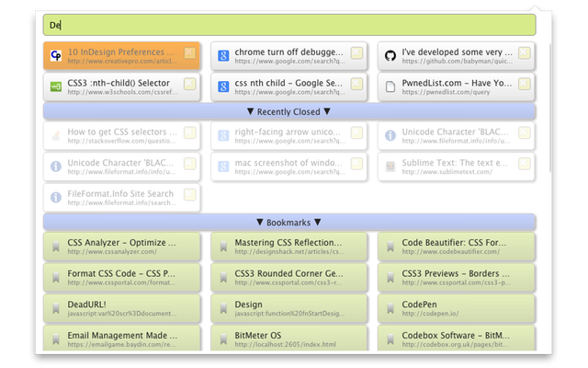
Task: Open the CSS3 Previews Borders bookmark
Action: pyautogui.click(x=456, y=278)
